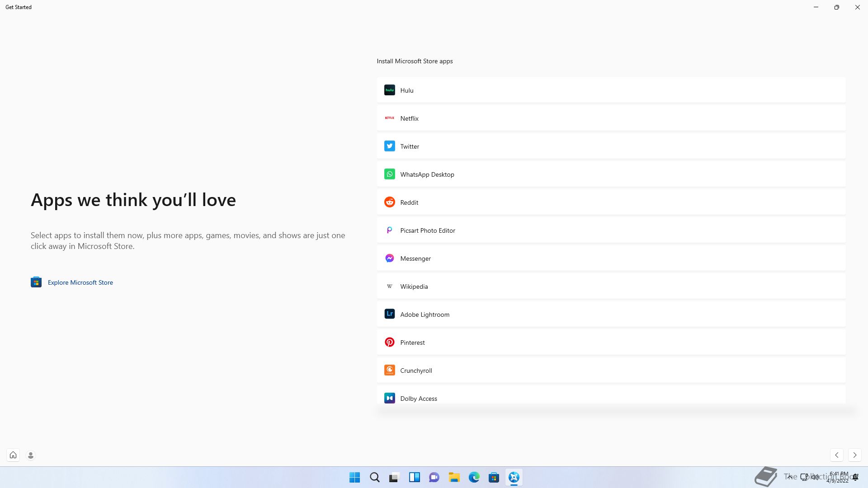Click the Netflix logo icon
This screenshot has height=488, width=868.
(x=389, y=118)
